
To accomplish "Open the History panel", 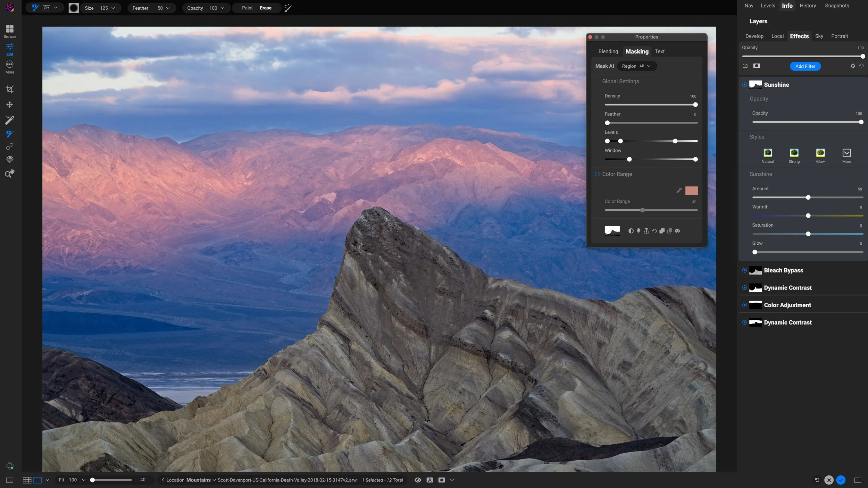I will [808, 5].
